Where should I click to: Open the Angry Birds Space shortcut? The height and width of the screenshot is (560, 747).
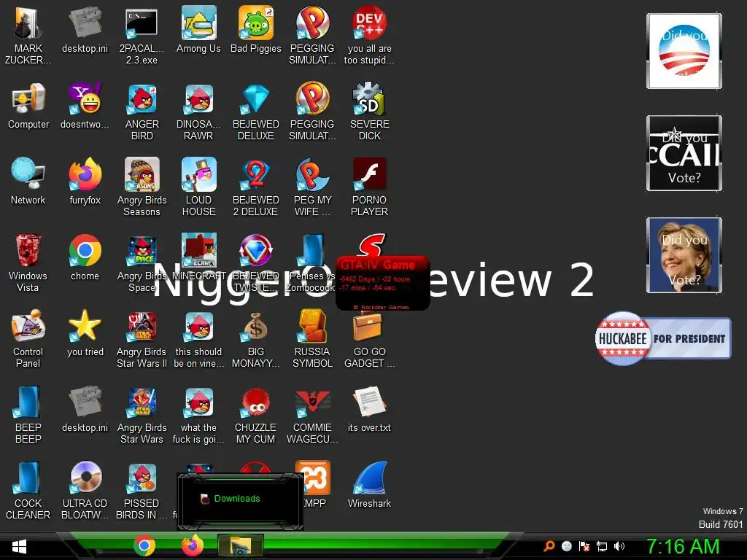pyautogui.click(x=142, y=262)
